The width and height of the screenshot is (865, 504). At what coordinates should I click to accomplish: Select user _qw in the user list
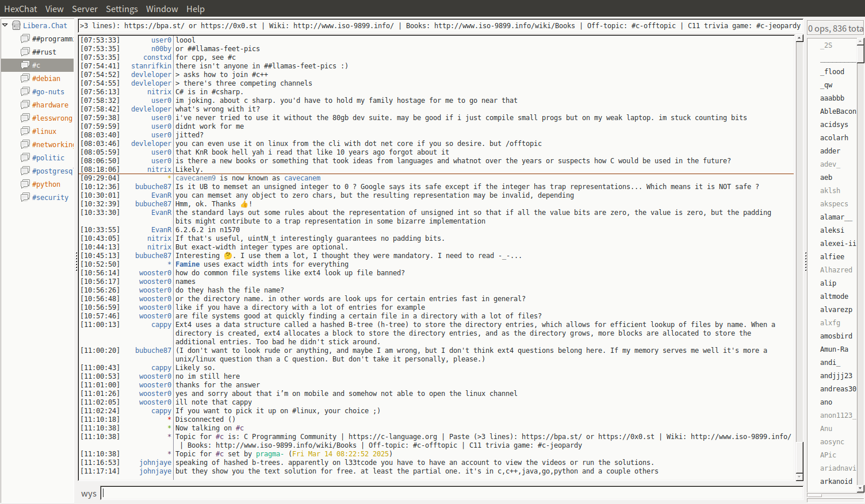826,85
